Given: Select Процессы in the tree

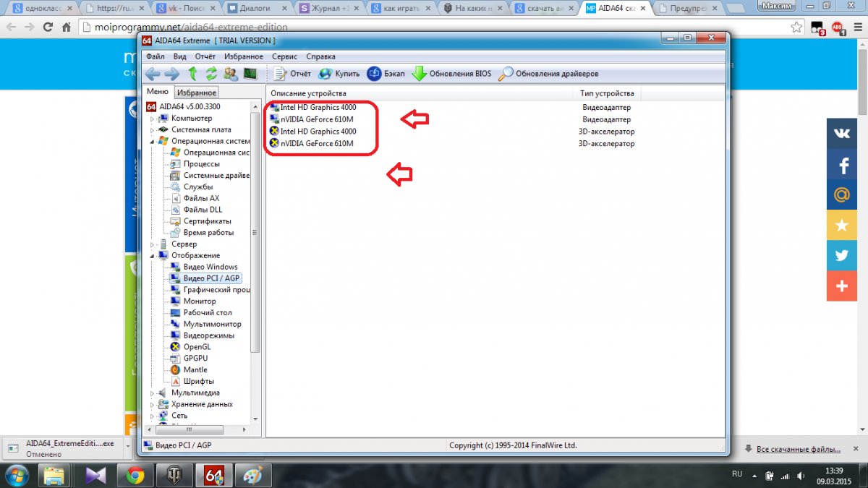Looking at the screenshot, I should coord(201,164).
